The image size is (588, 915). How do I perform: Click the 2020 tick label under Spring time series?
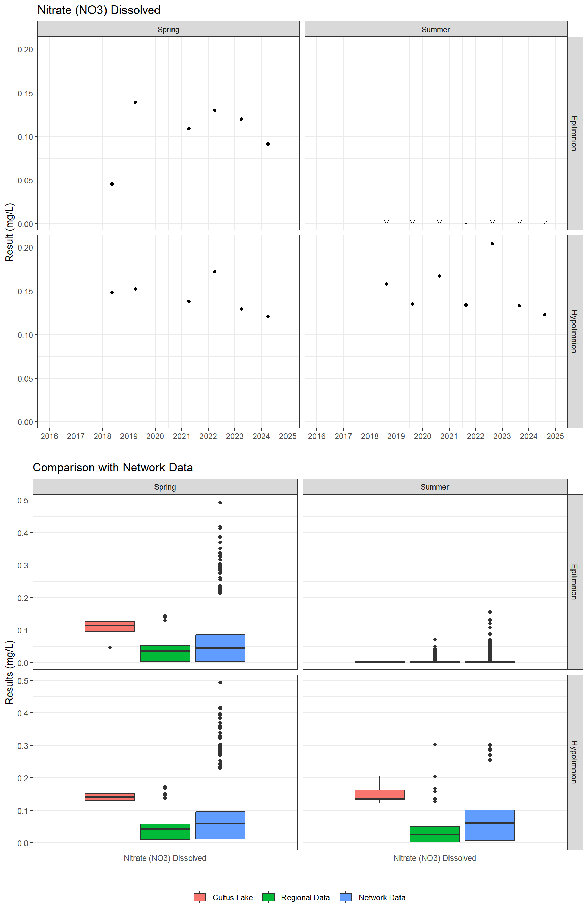155,436
